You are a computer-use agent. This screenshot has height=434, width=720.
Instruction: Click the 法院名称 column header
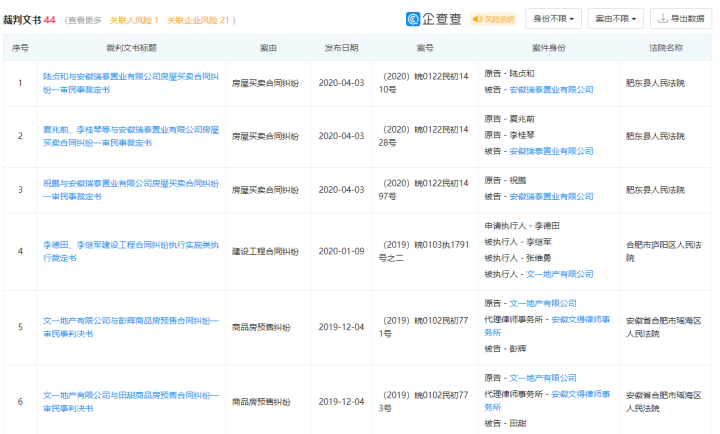coord(666,48)
